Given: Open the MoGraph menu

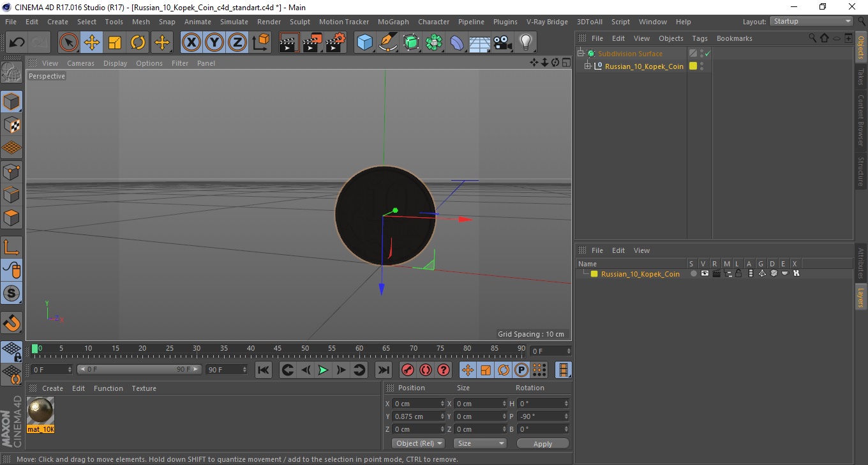Looking at the screenshot, I should [393, 22].
